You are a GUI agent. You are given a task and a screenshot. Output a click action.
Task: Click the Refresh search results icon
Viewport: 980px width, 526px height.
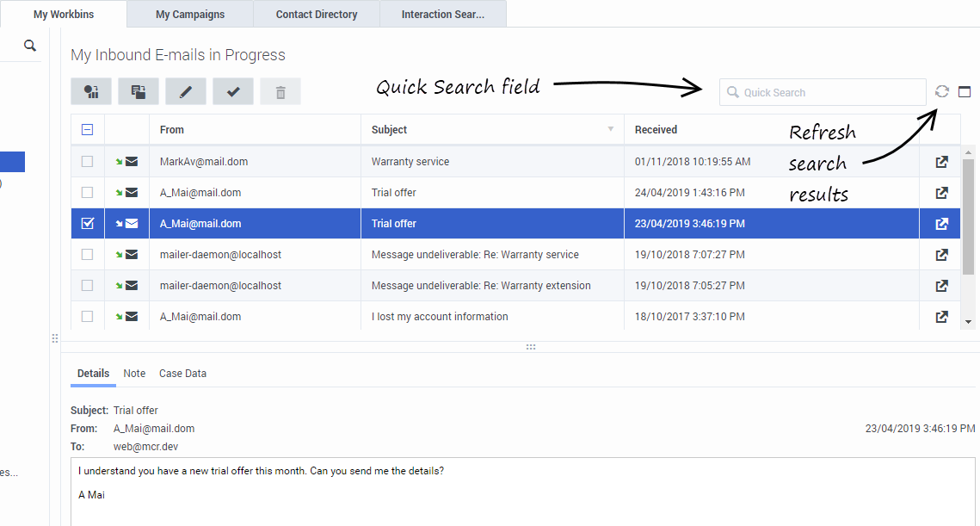click(942, 92)
